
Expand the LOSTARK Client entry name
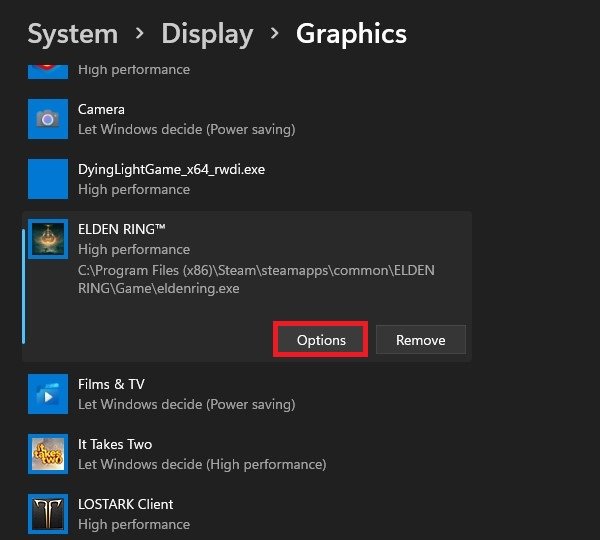point(126,504)
